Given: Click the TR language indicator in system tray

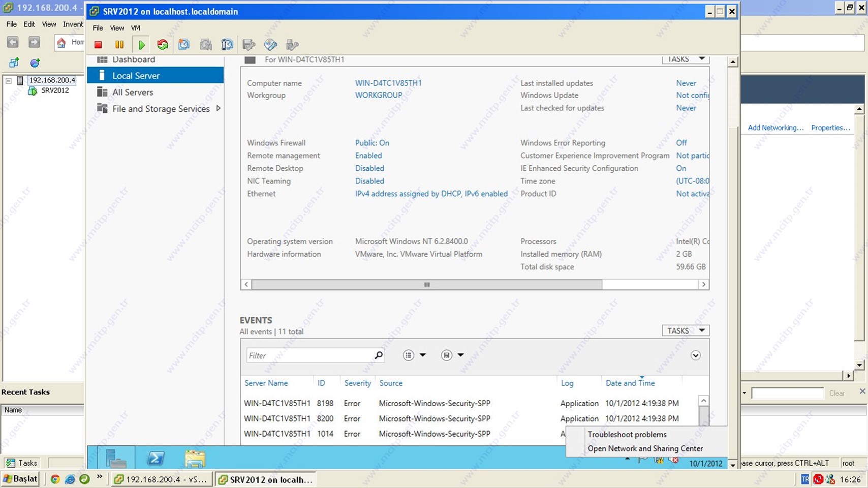Looking at the screenshot, I should click(x=804, y=479).
